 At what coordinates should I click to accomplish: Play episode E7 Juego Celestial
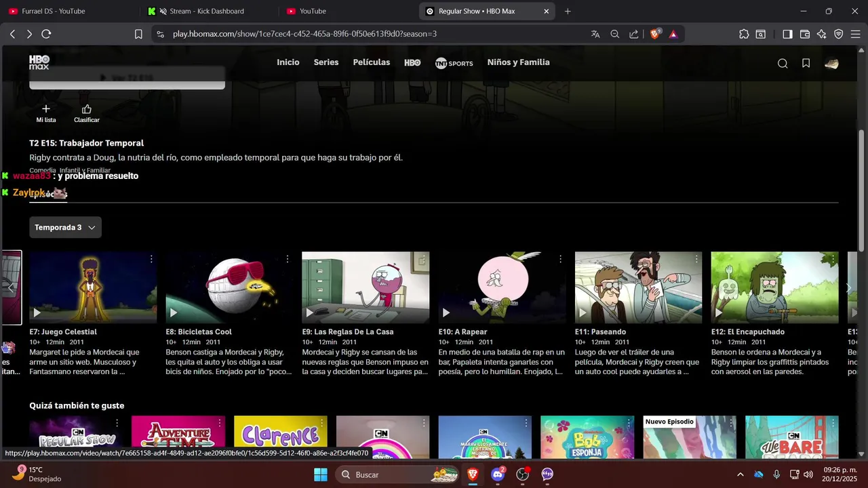tap(37, 312)
